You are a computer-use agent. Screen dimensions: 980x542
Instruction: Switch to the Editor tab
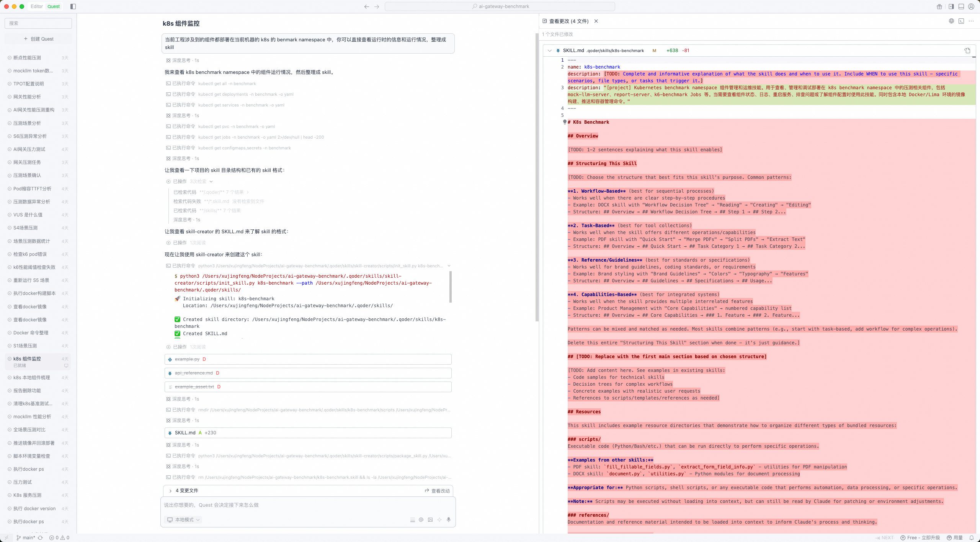pyautogui.click(x=37, y=7)
